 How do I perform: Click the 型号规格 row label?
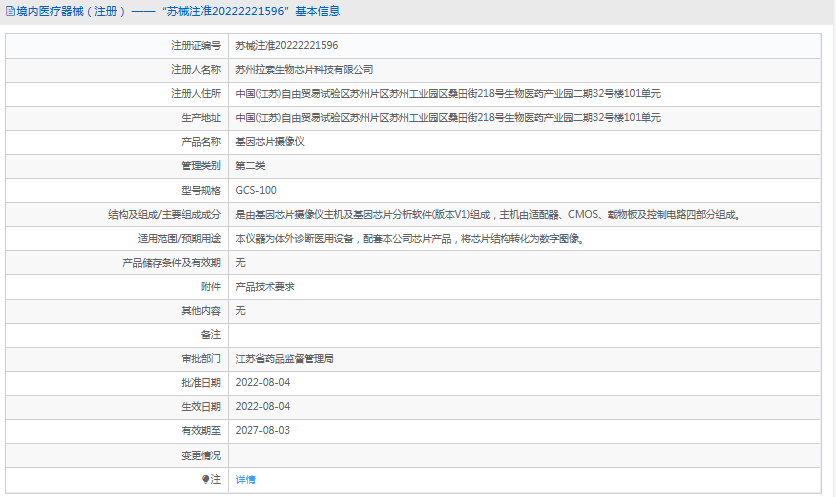200,190
